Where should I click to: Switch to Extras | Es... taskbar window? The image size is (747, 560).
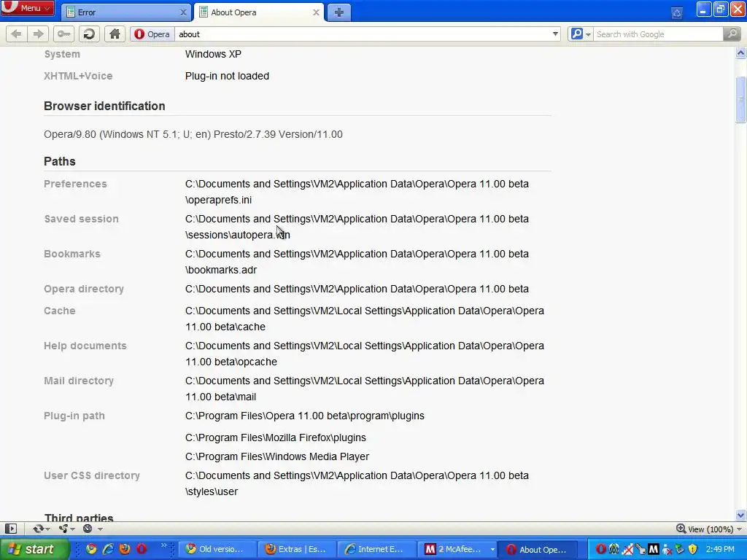(x=298, y=549)
